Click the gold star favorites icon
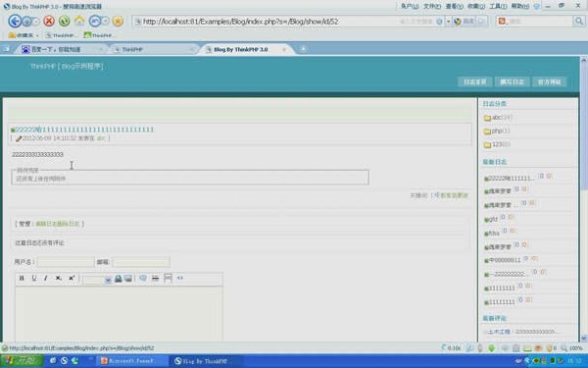 click(118, 21)
